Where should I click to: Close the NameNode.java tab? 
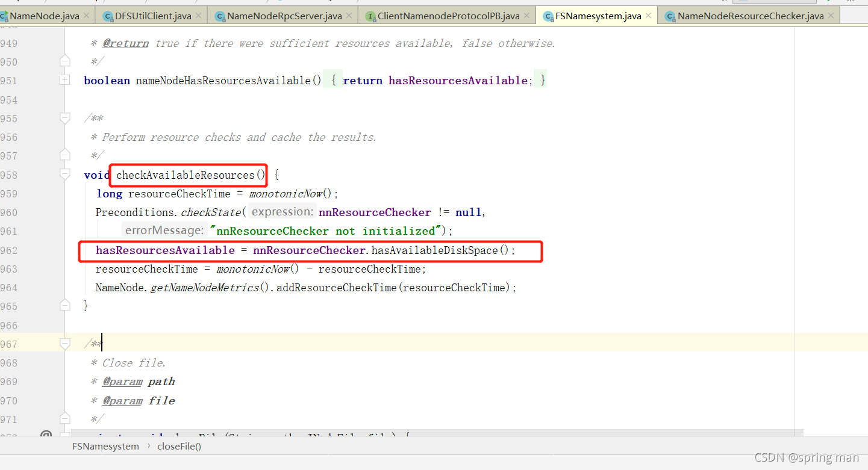point(86,16)
